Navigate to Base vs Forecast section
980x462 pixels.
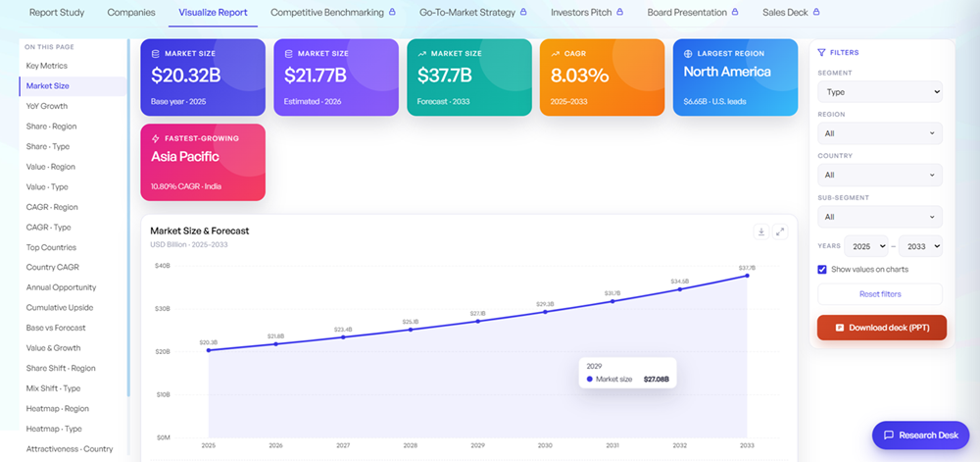point(56,328)
